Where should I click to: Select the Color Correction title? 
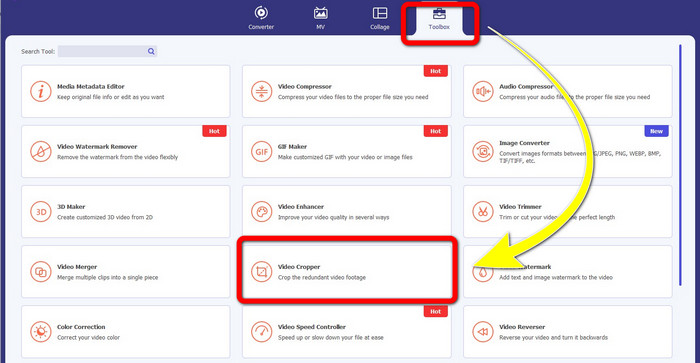(81, 327)
